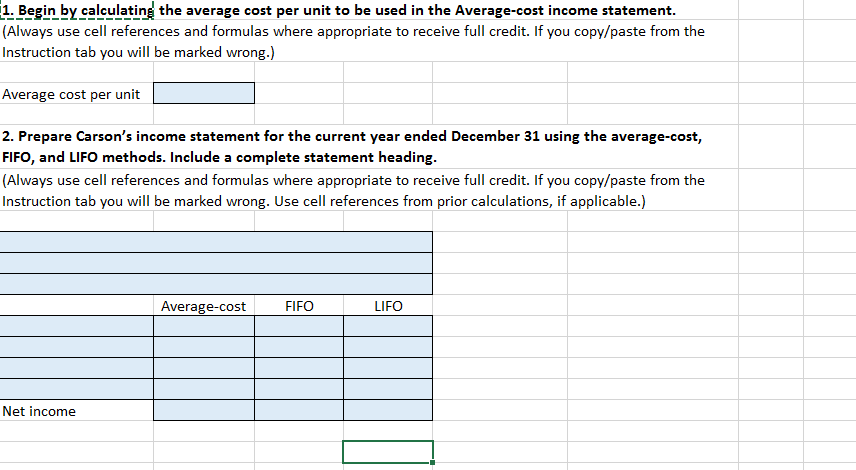Click first row LIFO cell under header

coord(388,326)
